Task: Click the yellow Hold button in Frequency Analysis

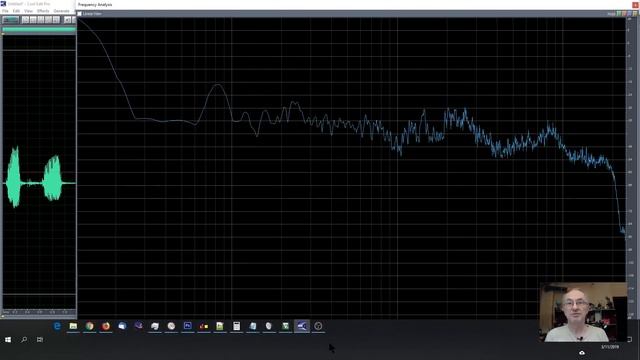Action: pyautogui.click(x=635, y=14)
